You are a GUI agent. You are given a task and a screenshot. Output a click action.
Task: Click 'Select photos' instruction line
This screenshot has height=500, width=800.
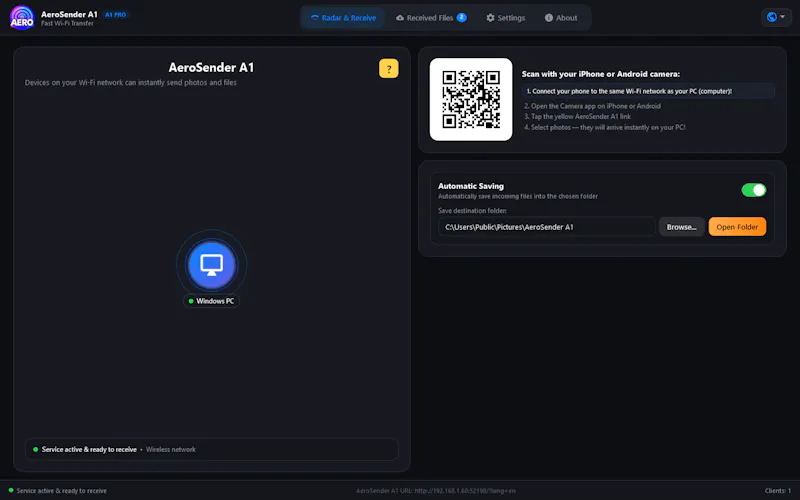(605, 128)
